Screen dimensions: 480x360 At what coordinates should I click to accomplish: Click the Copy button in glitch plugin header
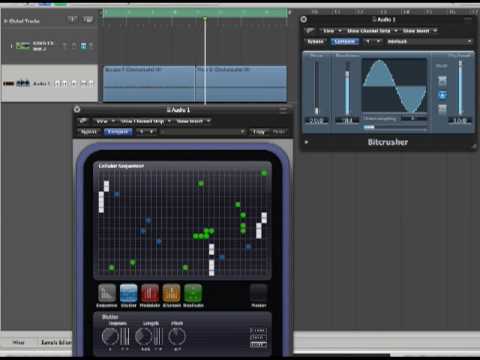click(x=259, y=132)
